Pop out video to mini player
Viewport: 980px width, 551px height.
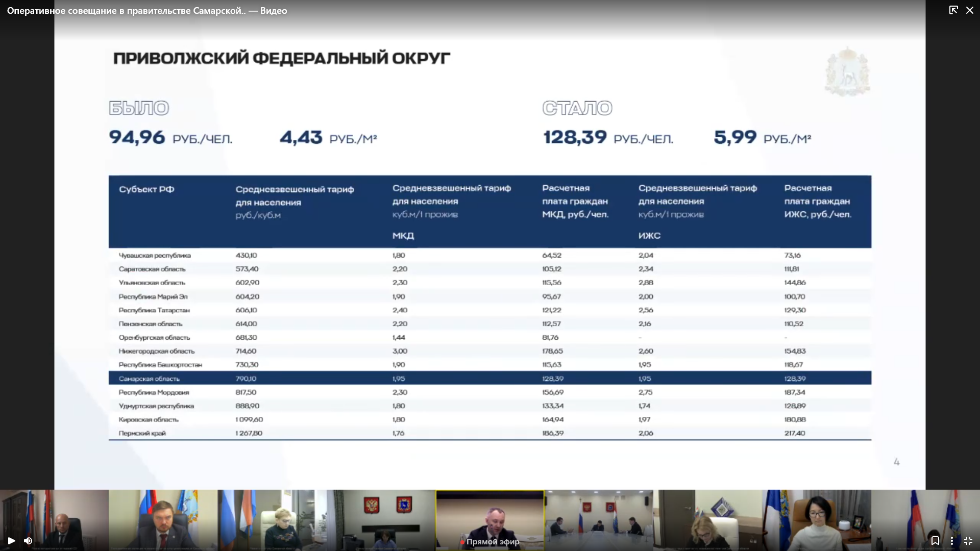coord(953,10)
